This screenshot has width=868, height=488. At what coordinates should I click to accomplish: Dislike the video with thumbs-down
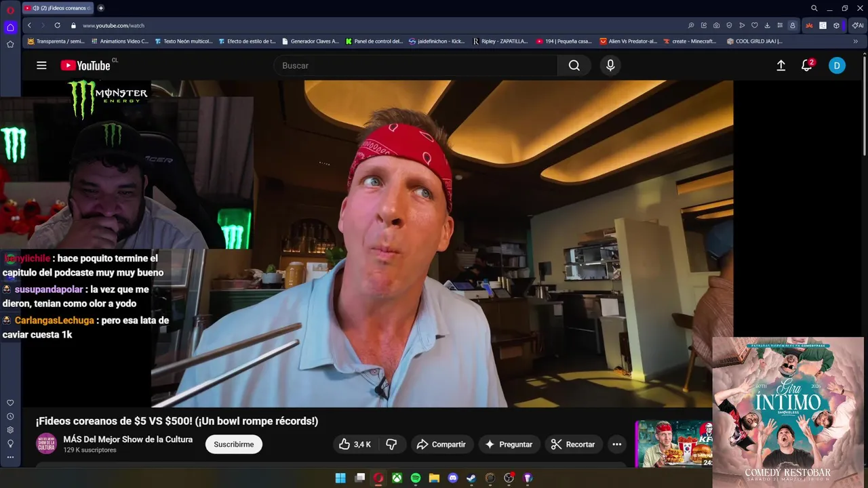pyautogui.click(x=391, y=445)
